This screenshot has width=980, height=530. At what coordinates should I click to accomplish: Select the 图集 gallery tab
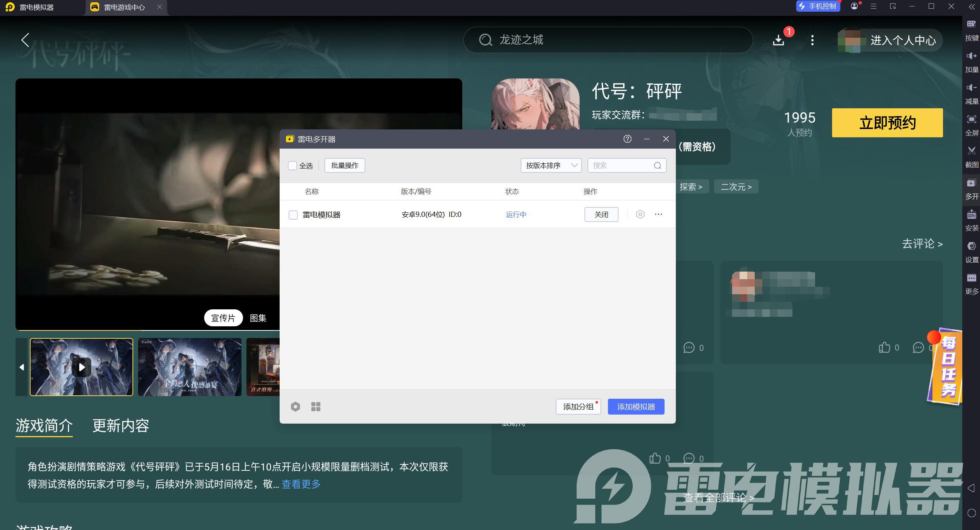[x=258, y=318]
